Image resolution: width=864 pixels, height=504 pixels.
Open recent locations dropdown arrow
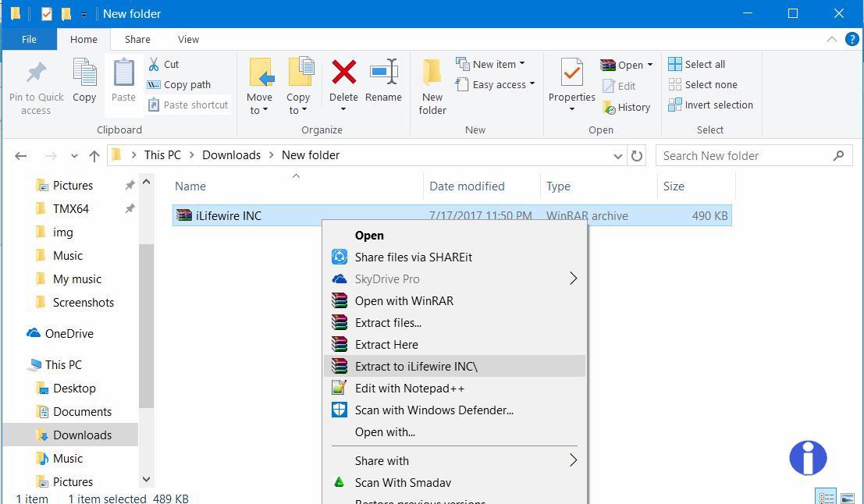click(x=74, y=157)
